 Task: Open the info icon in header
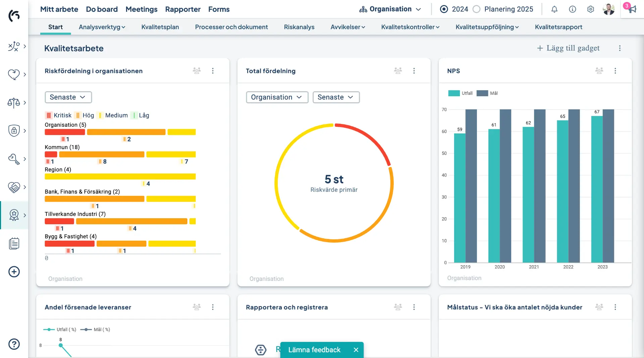pyautogui.click(x=573, y=9)
